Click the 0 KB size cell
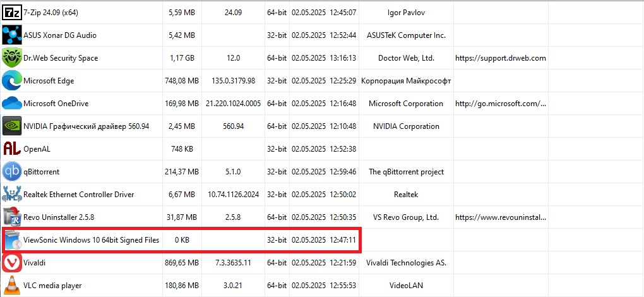The image size is (644, 297). [x=182, y=240]
